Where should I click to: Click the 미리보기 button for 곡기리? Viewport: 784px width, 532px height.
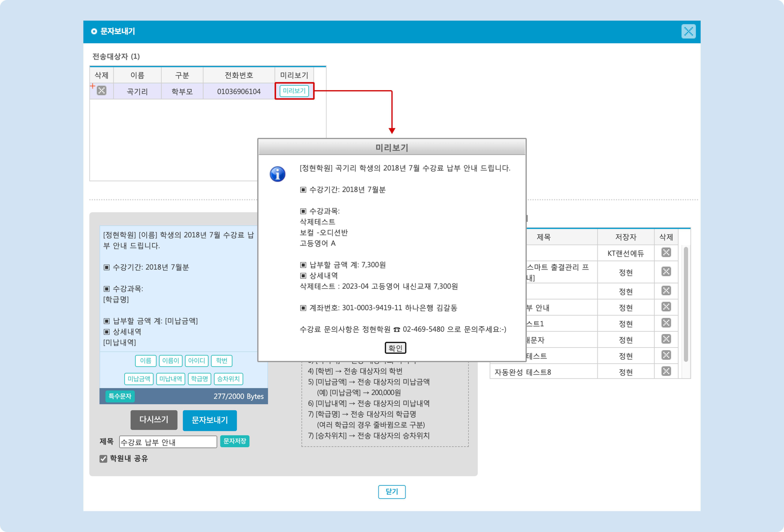coord(294,91)
